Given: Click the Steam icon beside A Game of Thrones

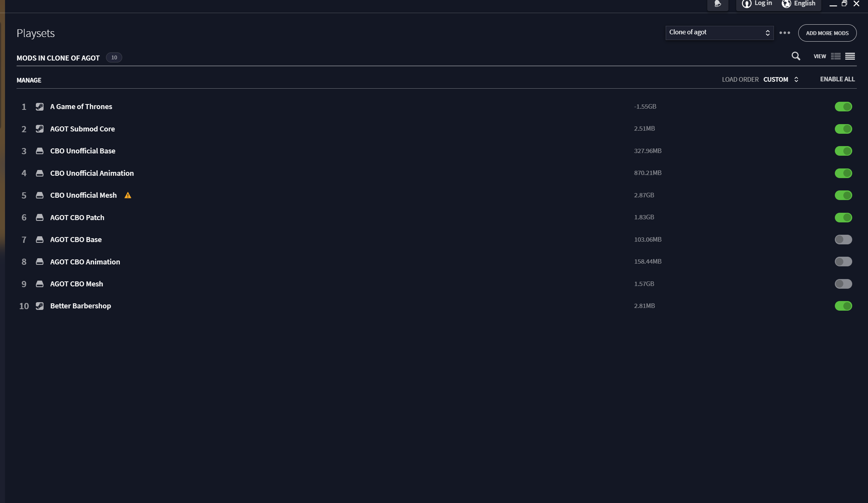Looking at the screenshot, I should 40,107.
